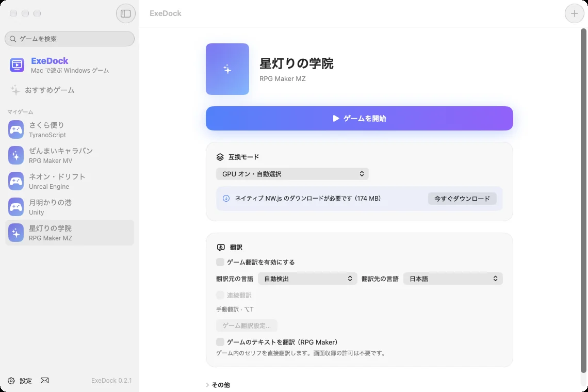The width and height of the screenshot is (588, 392).
Task: Click the vertical scrollbar on the right
Action: click(583, 201)
